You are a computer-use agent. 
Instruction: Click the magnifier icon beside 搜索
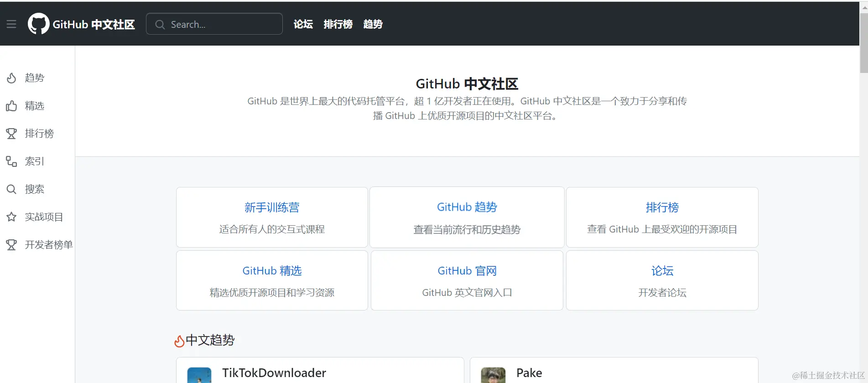pyautogui.click(x=11, y=189)
